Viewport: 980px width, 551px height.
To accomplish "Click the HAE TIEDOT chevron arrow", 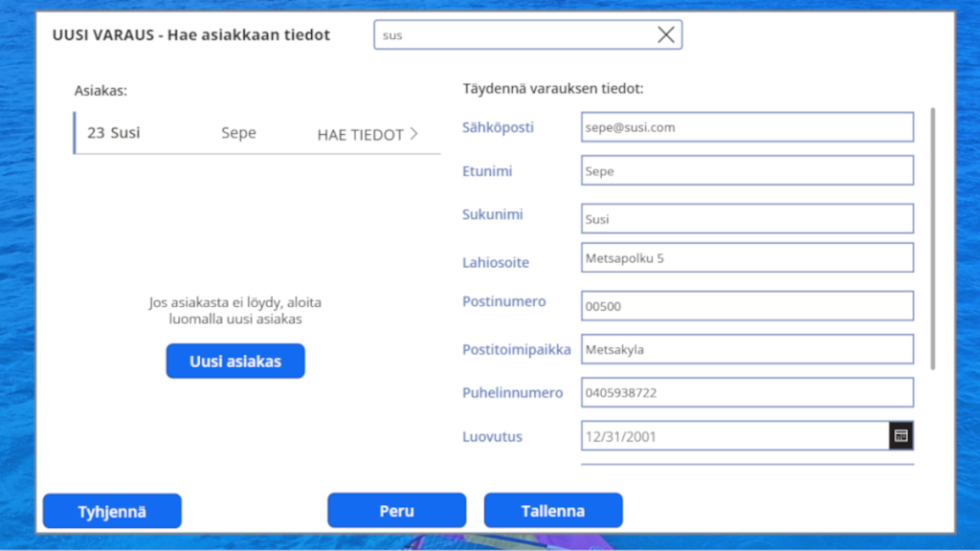I will (x=413, y=134).
